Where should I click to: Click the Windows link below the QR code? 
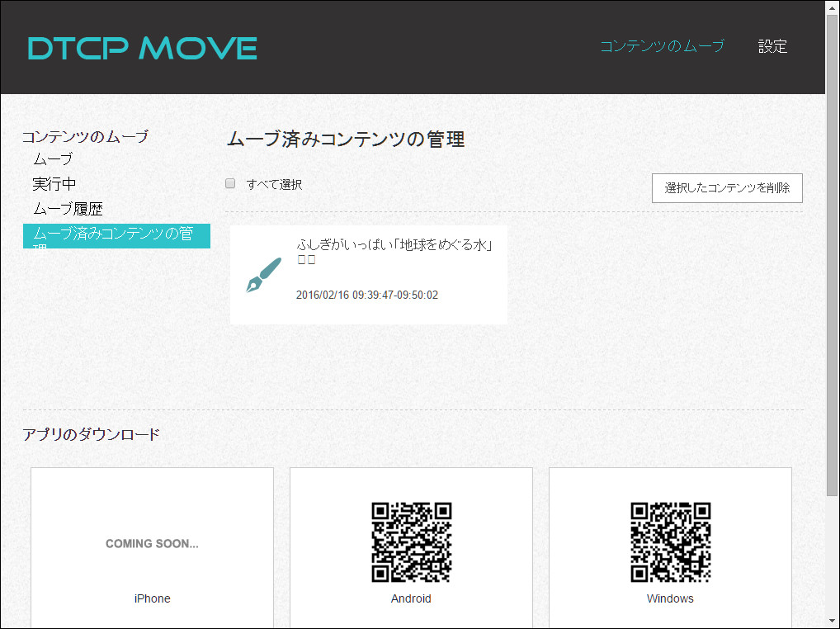click(x=669, y=598)
